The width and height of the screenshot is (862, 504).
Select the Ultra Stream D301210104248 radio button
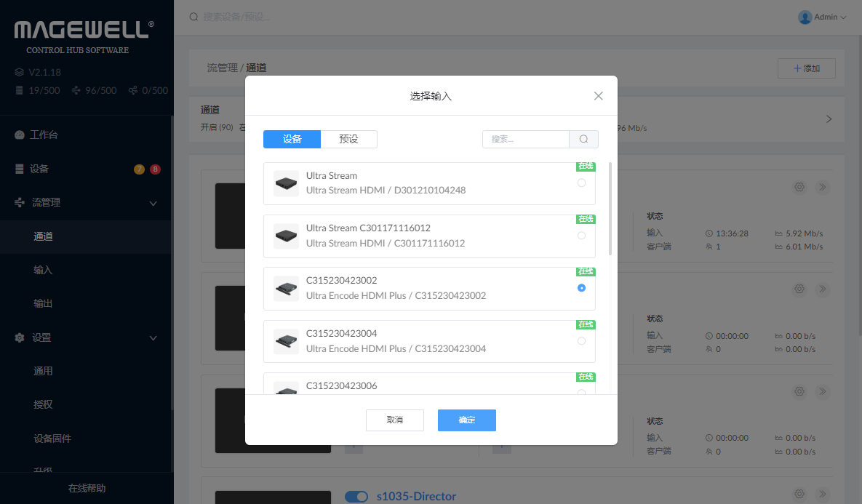click(581, 183)
